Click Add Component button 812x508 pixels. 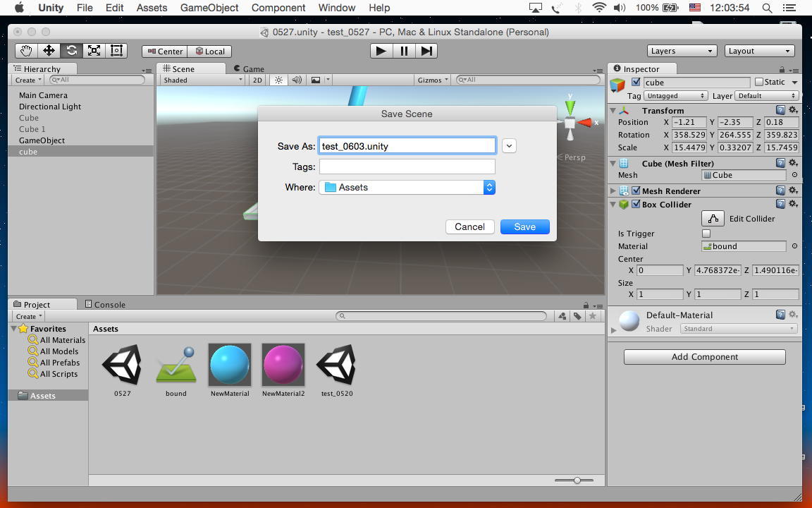[704, 357]
